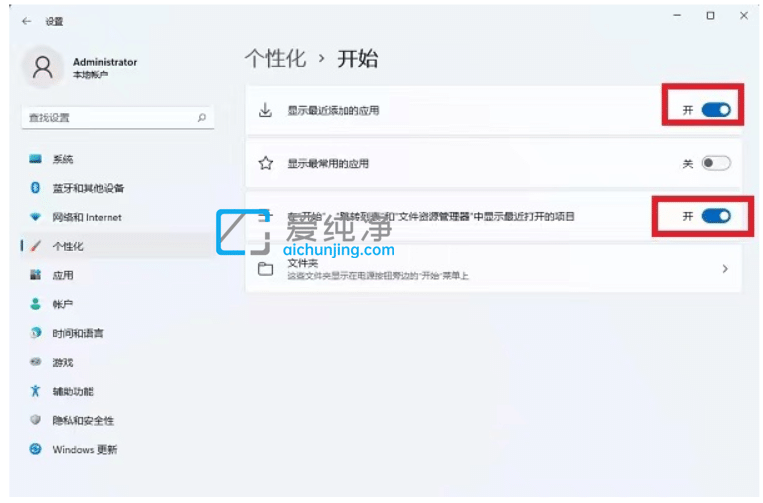Viewport: 763px width, 503px height.
Task: Select 个性化 in the sidebar
Action: (x=117, y=246)
